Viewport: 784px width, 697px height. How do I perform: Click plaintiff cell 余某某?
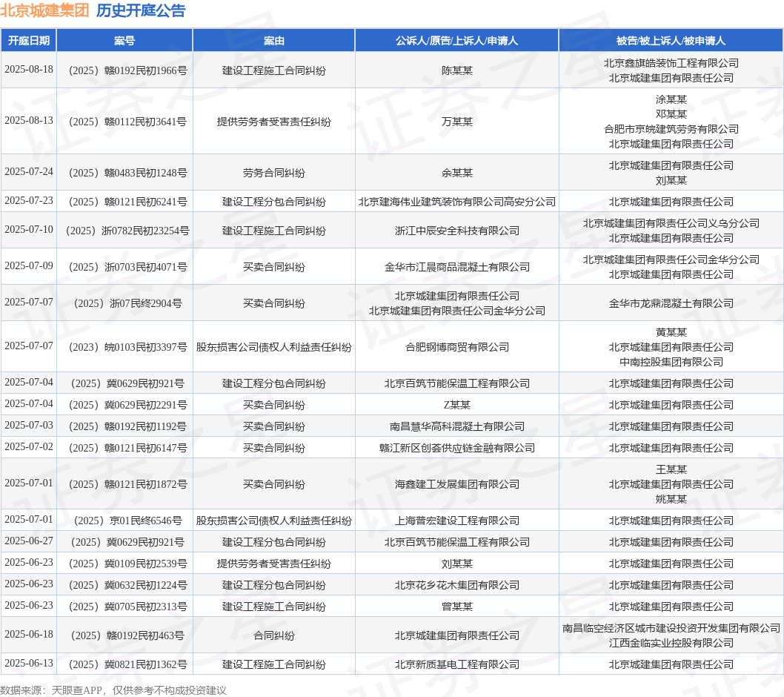[x=457, y=173]
